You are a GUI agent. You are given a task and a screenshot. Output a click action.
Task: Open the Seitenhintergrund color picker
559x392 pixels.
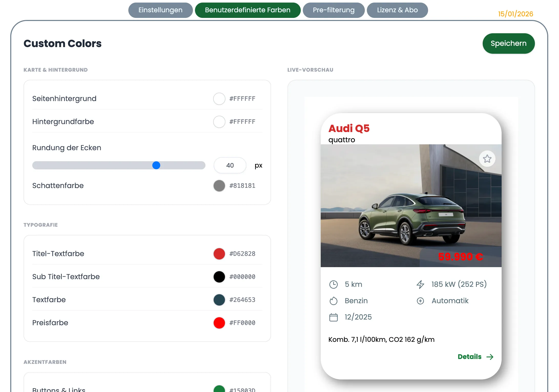tap(219, 99)
